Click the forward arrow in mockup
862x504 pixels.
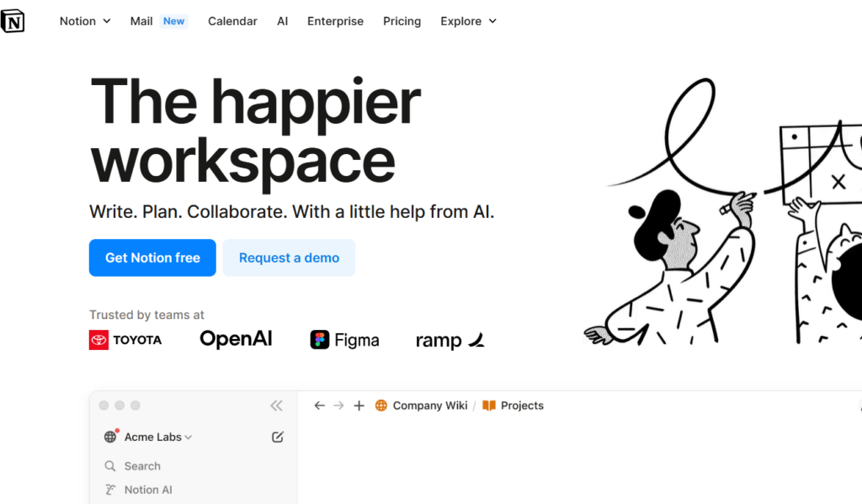(338, 406)
